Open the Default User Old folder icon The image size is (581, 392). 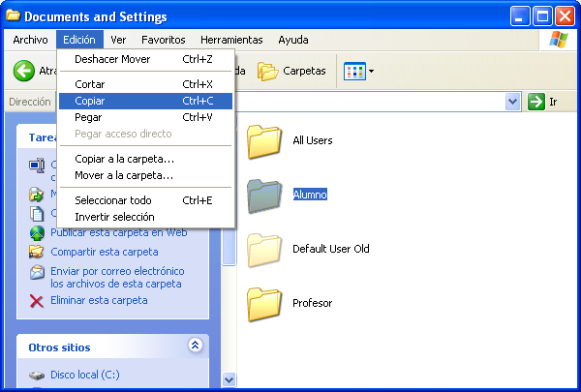(263, 250)
